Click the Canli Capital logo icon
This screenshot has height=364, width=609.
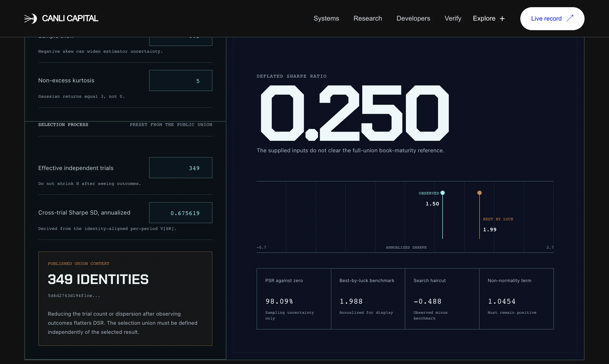30,18
